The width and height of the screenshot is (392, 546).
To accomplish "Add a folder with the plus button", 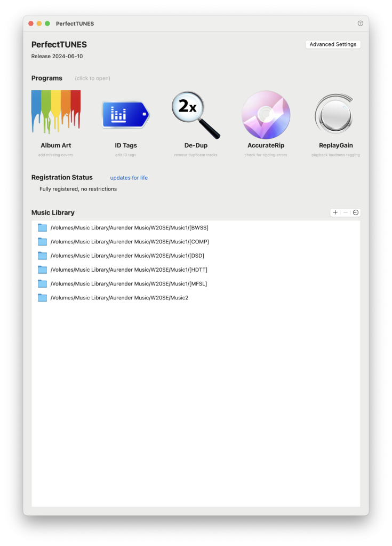I will 335,212.
